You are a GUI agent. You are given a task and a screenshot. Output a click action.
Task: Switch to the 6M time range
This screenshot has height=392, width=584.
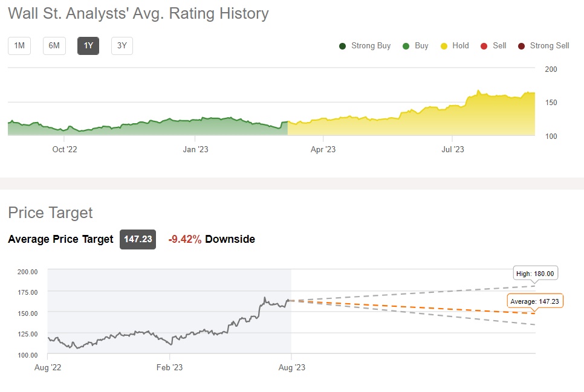[x=54, y=46]
